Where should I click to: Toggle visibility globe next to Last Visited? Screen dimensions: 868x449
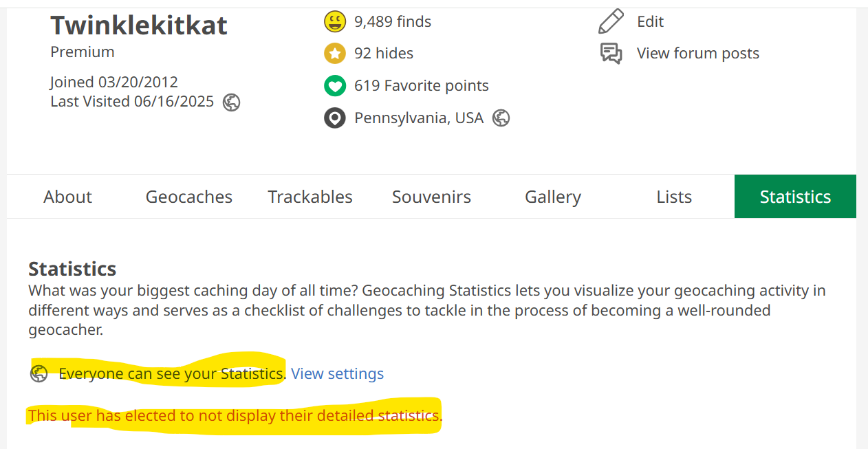pos(232,102)
